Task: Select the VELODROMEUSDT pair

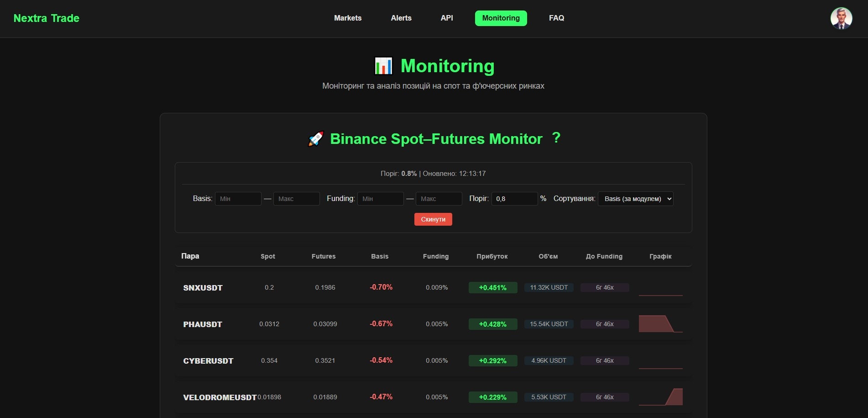Action: click(x=220, y=397)
